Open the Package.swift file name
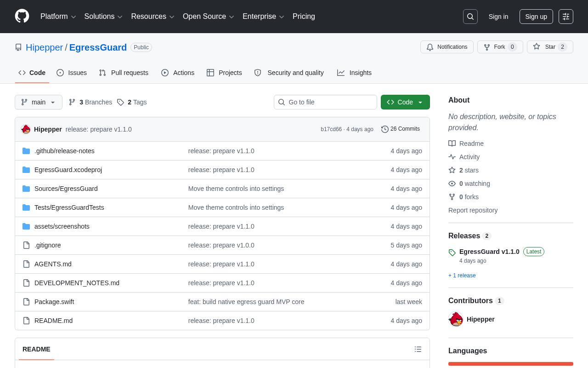 (x=54, y=302)
